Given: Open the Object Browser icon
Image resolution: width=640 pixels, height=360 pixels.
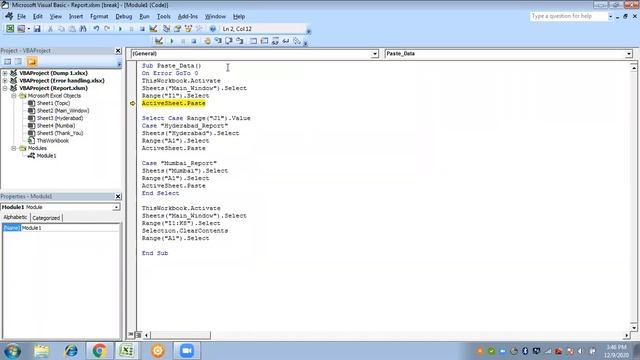Looking at the screenshot, I should pos(188,29).
